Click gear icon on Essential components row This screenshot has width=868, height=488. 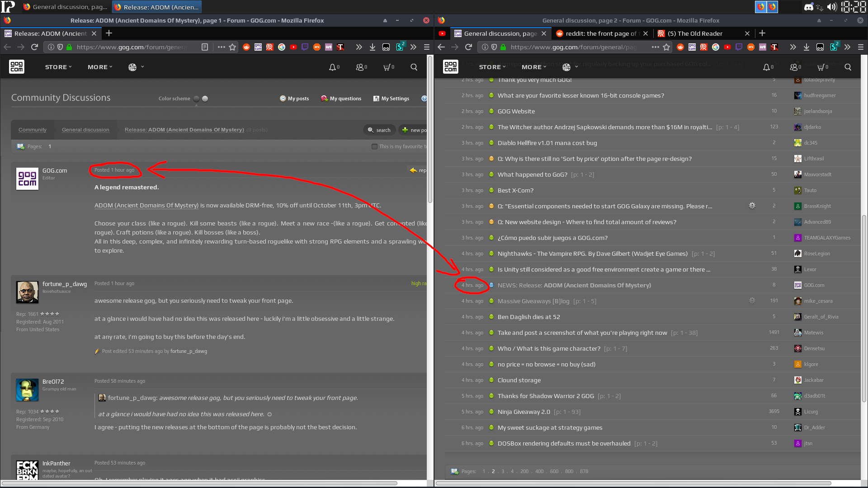[752, 206]
